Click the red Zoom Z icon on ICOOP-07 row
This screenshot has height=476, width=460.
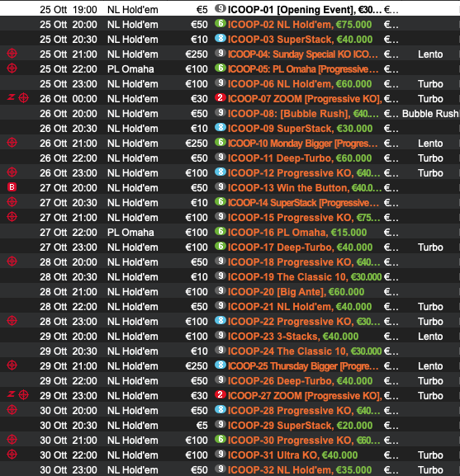click(x=11, y=97)
